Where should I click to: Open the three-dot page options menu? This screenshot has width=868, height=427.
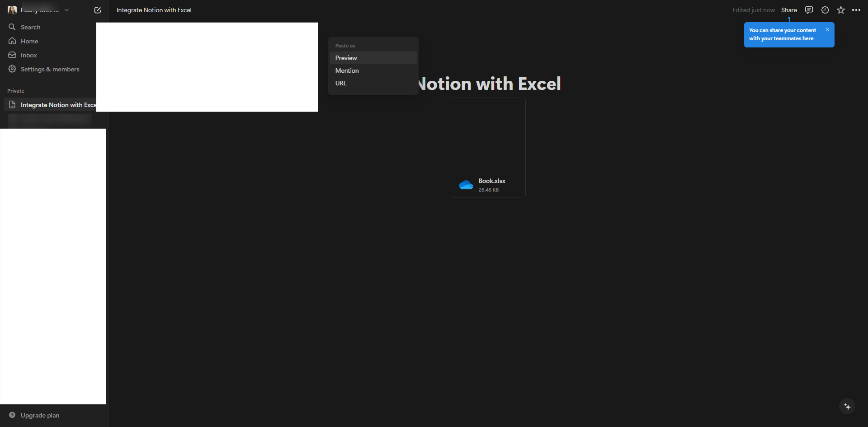pos(856,10)
